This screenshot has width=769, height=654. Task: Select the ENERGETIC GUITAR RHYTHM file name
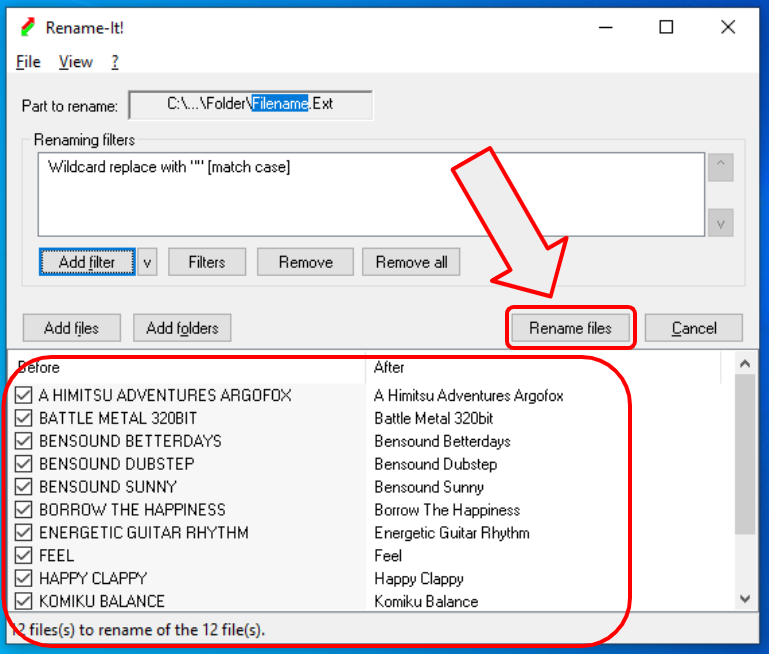pyautogui.click(x=144, y=532)
